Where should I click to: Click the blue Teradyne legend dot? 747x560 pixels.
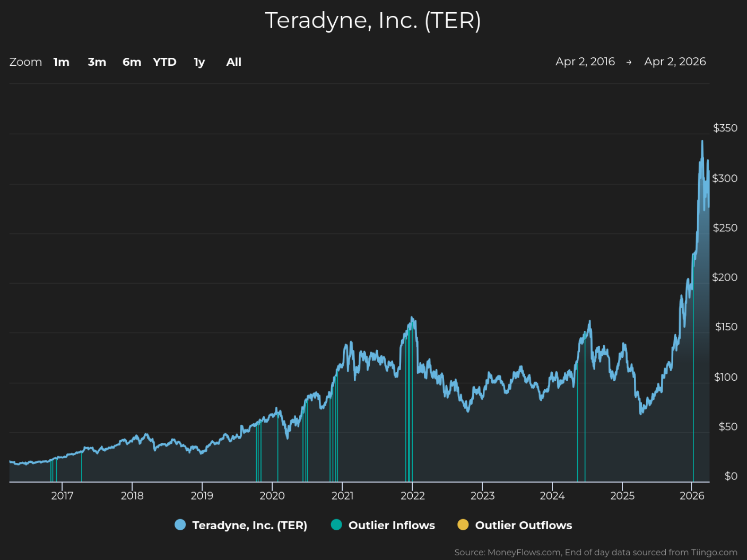[180, 525]
